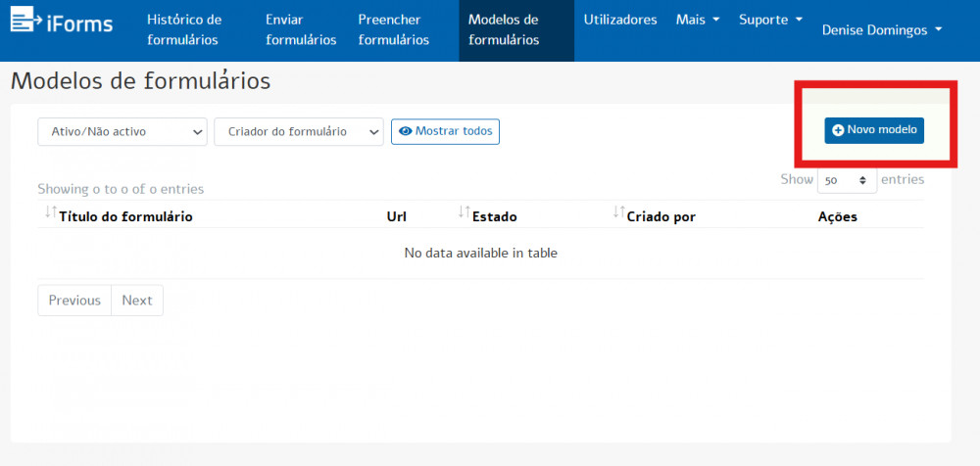The image size is (980, 466).
Task: Open the Utilizadores page
Action: (x=619, y=20)
